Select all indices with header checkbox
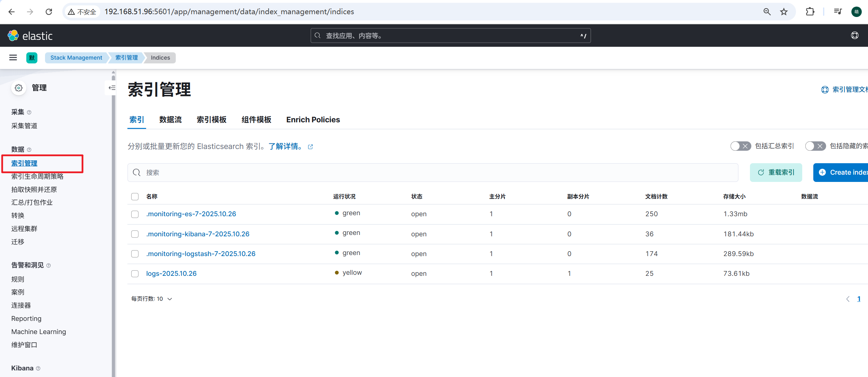Screen dimensions: 868x377 tap(135, 196)
